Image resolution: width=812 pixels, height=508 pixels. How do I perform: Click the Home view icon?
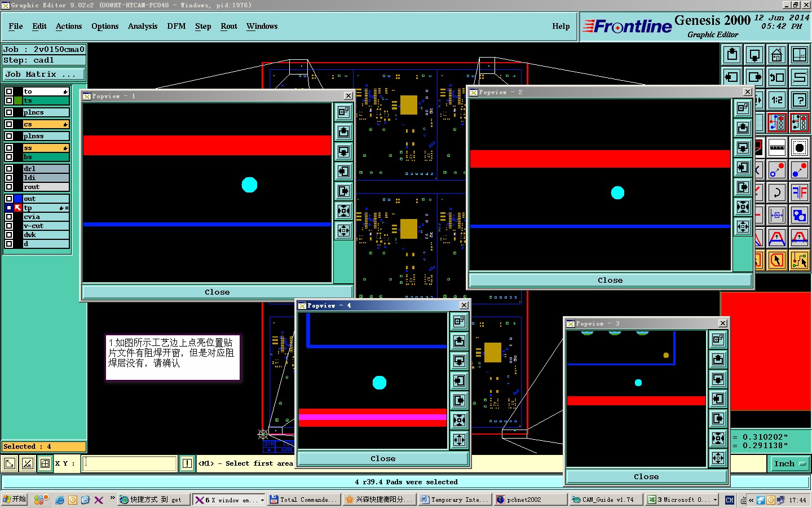(x=776, y=55)
